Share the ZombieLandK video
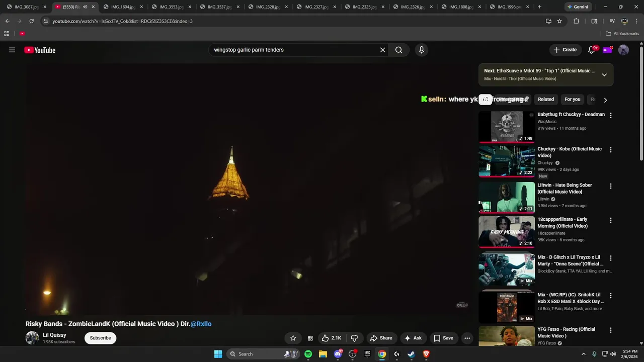 click(381, 338)
